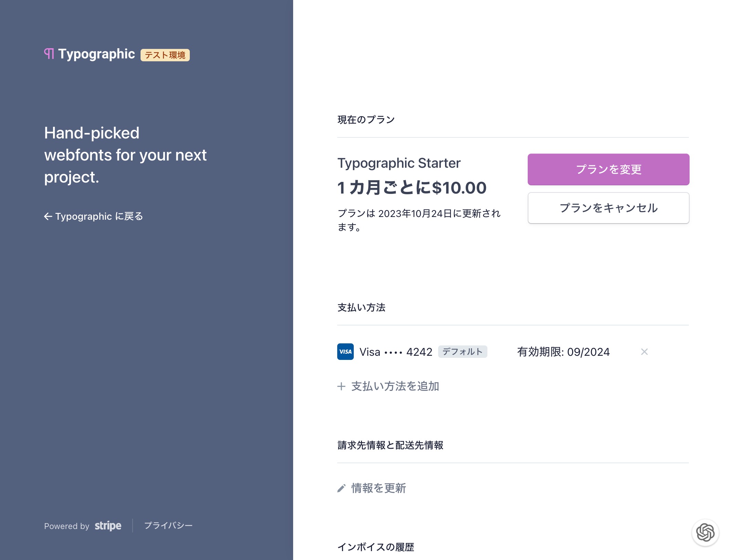The image size is (733, 560).
Task: Click the 1 カ月ごとに$10.00 price text
Action: (412, 188)
